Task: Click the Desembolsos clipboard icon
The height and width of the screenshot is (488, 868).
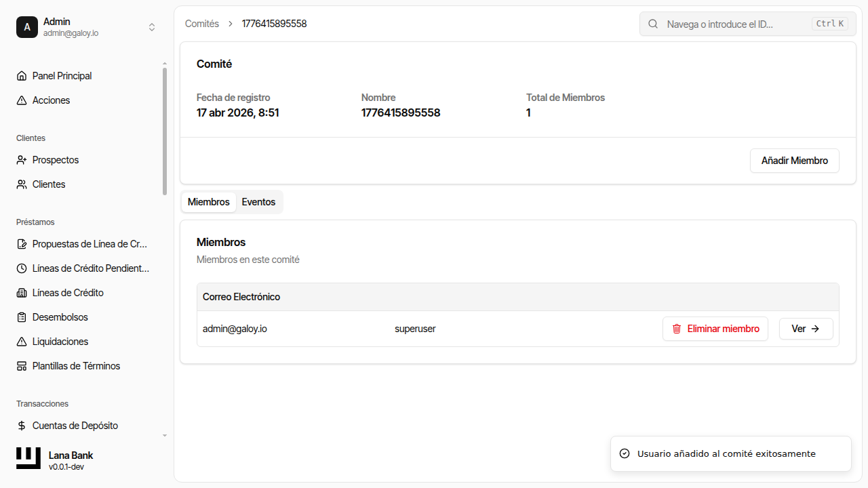Action: coord(22,317)
